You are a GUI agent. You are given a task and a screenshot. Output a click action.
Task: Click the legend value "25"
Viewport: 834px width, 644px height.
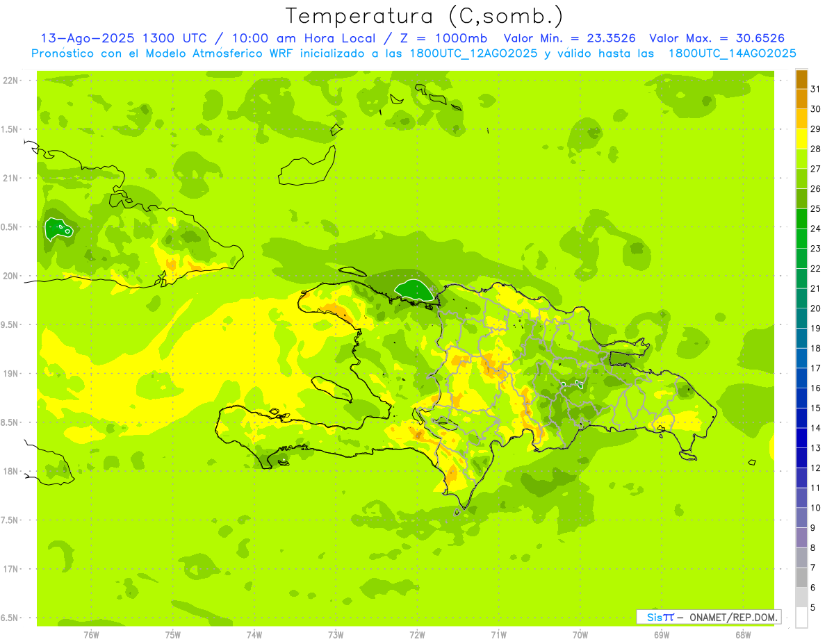click(815, 208)
